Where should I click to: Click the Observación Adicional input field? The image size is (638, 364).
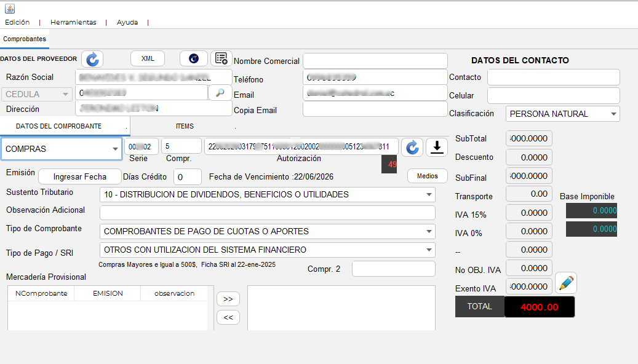pyautogui.click(x=268, y=213)
